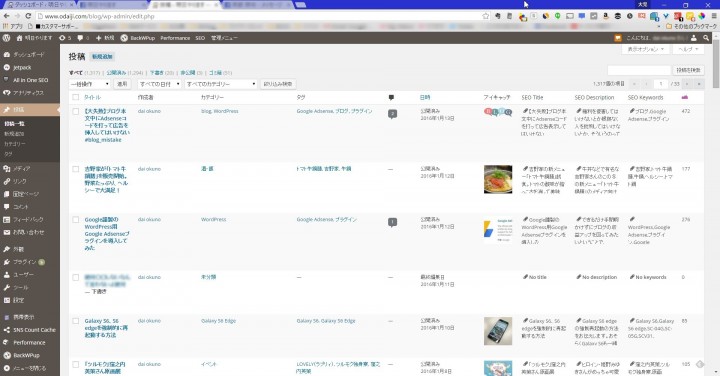Open the Jetpack sidebar menu item
The image size is (720, 376).
click(x=22, y=67)
